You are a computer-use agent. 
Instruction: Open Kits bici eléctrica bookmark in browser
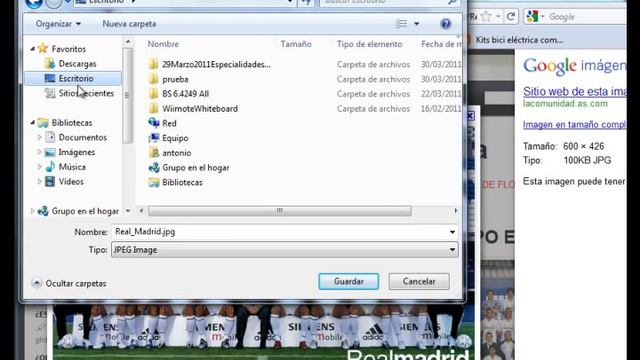tap(519, 40)
